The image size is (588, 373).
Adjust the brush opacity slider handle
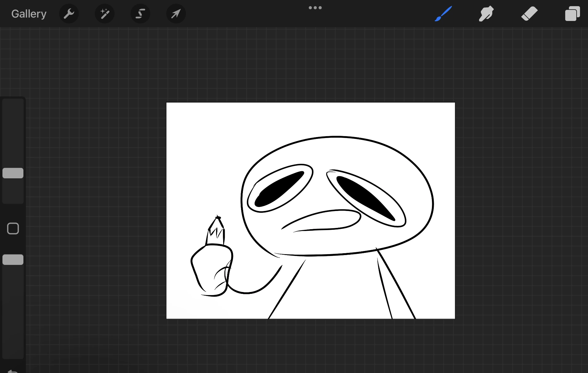[13, 259]
